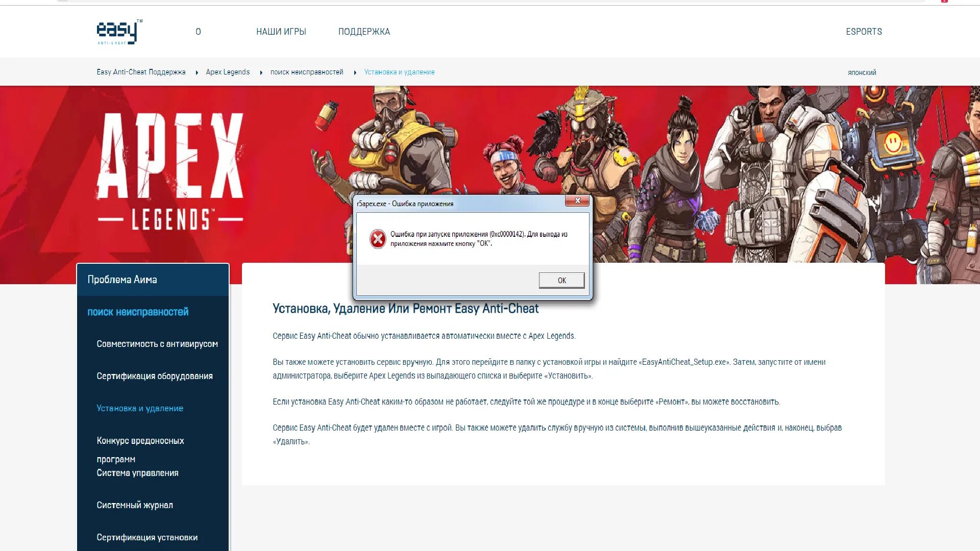Select Установка и удаление in sidebar
The image size is (980, 551).
click(x=140, y=408)
